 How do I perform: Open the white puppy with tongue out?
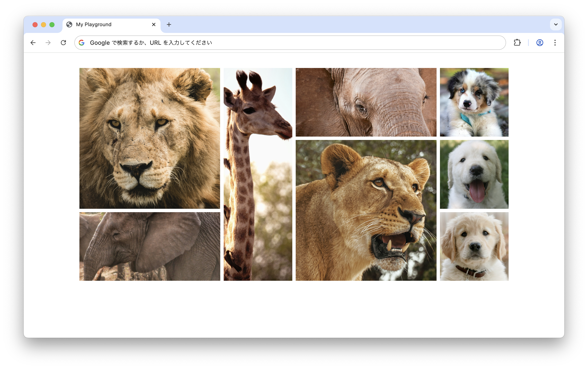474,174
